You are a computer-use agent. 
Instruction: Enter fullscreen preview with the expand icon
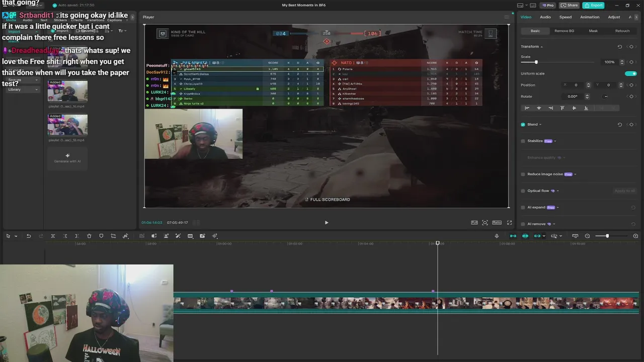click(509, 223)
